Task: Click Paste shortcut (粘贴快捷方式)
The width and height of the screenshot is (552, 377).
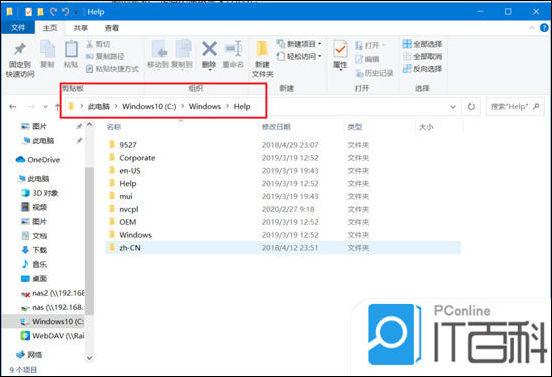Action: pos(112,69)
